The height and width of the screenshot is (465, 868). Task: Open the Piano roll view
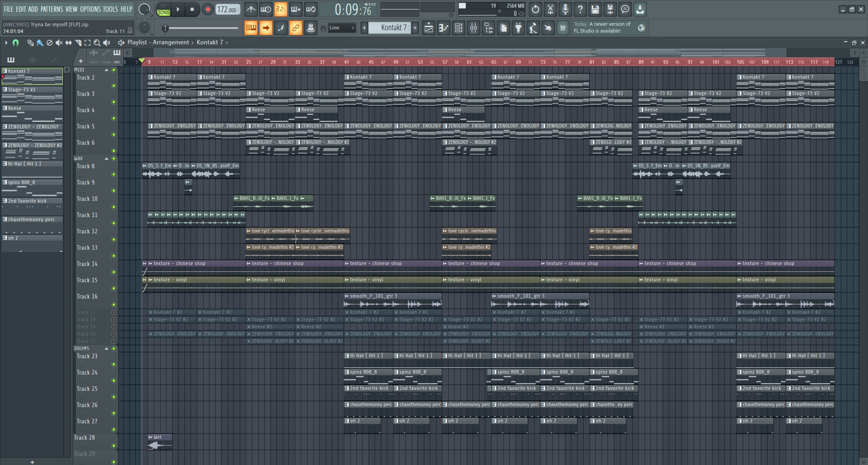(x=444, y=28)
